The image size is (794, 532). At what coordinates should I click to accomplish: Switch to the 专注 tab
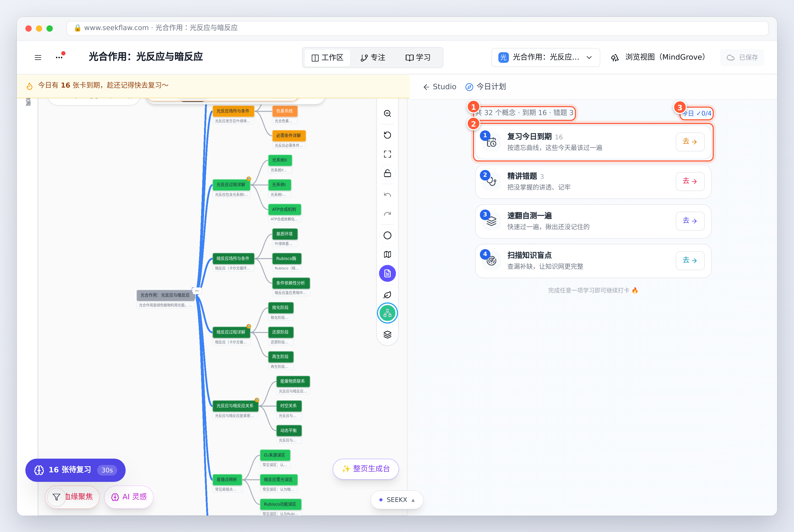tap(373, 58)
